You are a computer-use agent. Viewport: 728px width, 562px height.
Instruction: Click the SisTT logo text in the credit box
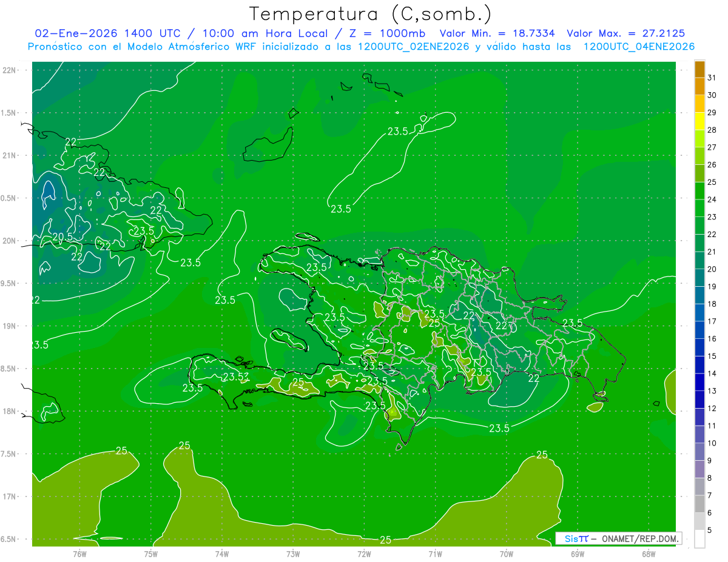(x=576, y=538)
